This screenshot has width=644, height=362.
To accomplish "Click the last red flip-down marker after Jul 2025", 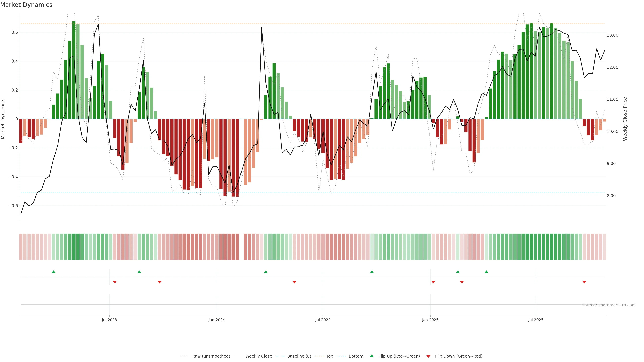I will pyautogui.click(x=584, y=282).
